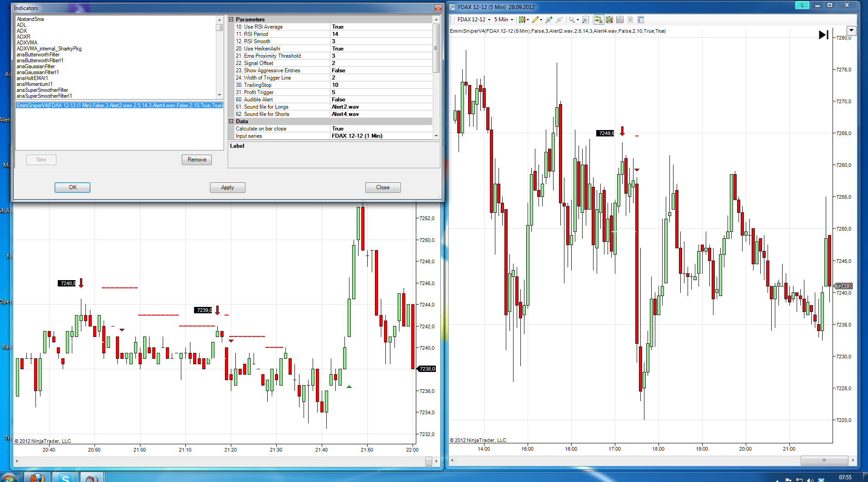Zoom in on the FDAX 5 Min chart
This screenshot has height=482, width=868.
tap(549, 20)
